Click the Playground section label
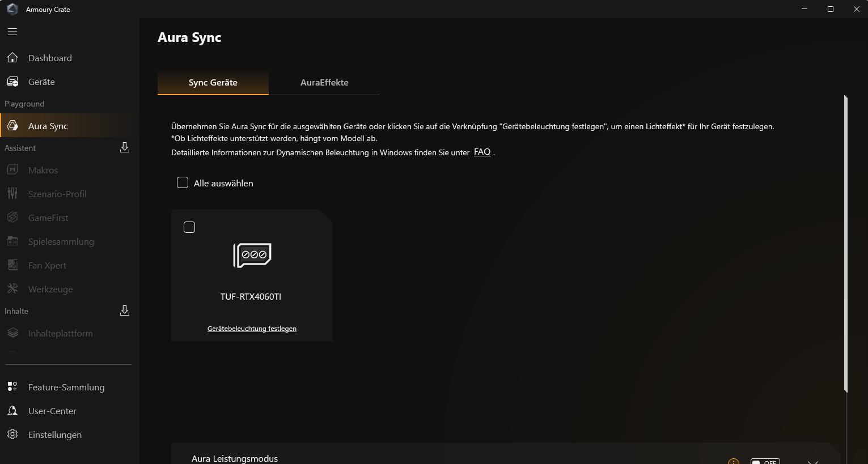The width and height of the screenshot is (868, 464). (x=24, y=104)
